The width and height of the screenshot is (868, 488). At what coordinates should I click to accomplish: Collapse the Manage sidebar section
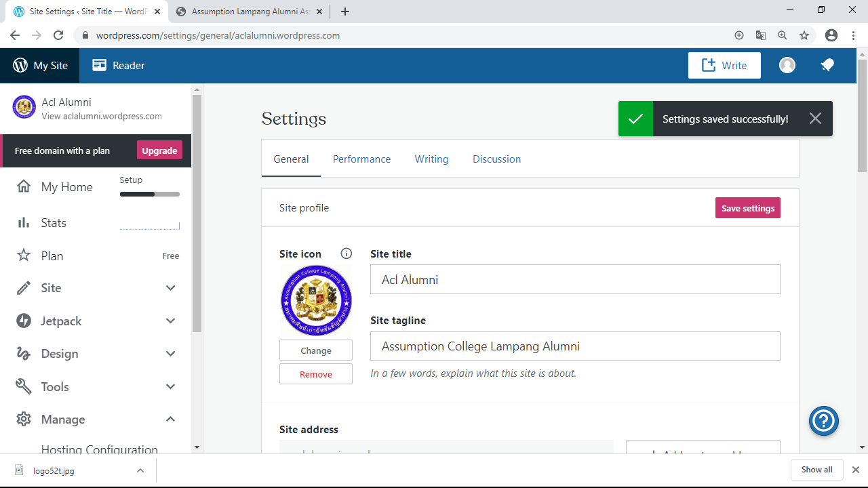tap(170, 420)
